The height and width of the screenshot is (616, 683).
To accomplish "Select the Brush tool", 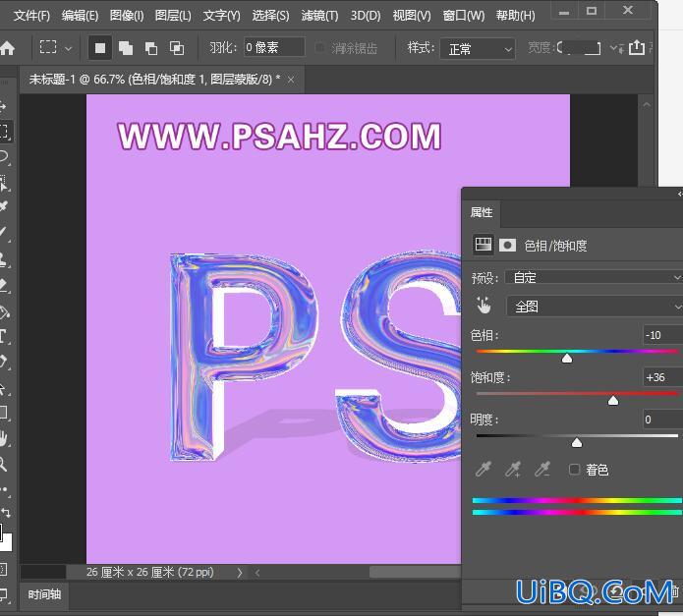I will click(x=4, y=233).
